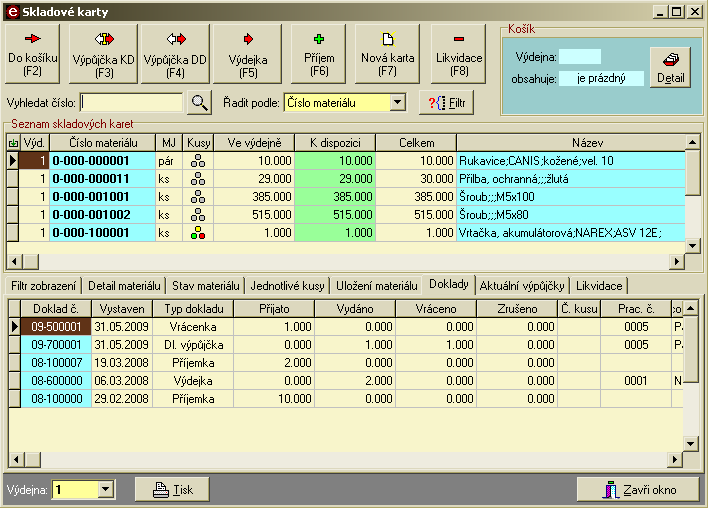Click the magnifier search icon

200,102
